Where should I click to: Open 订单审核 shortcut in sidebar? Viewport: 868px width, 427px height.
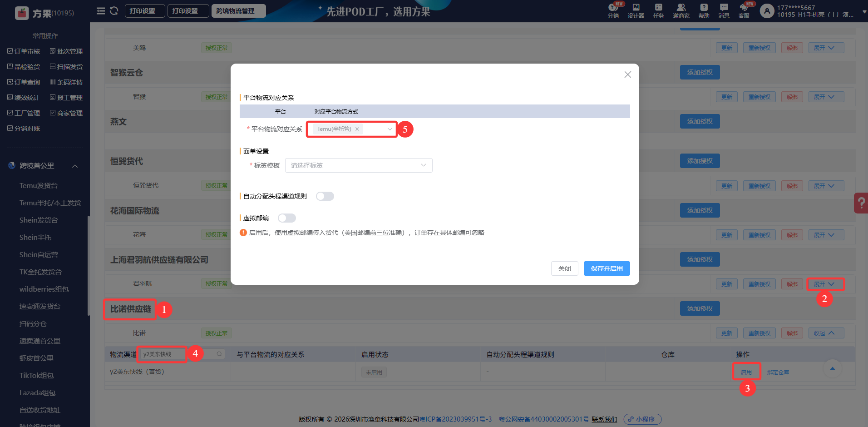[x=24, y=51]
